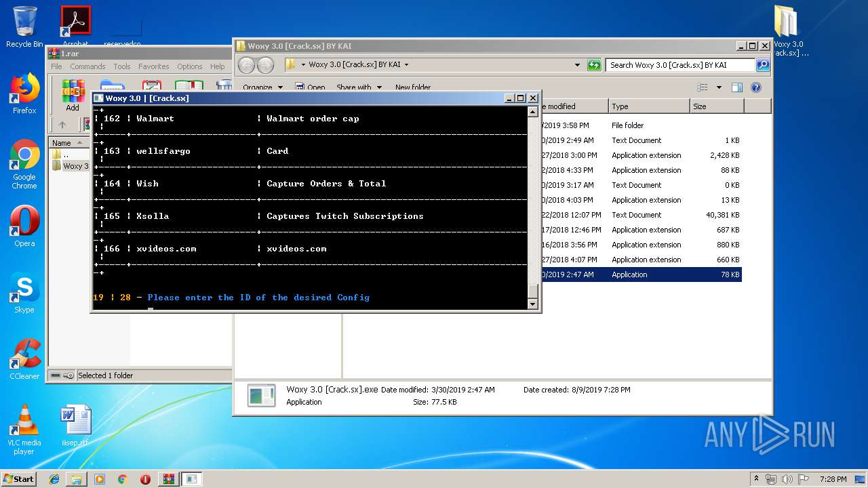Click New folder in Explorer toolbar
This screenshot has height=488, width=868.
tap(413, 87)
